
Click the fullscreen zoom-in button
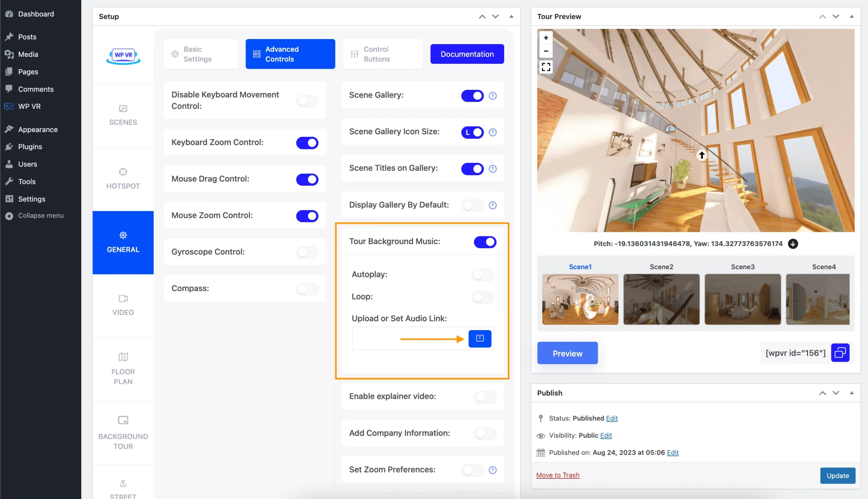545,67
